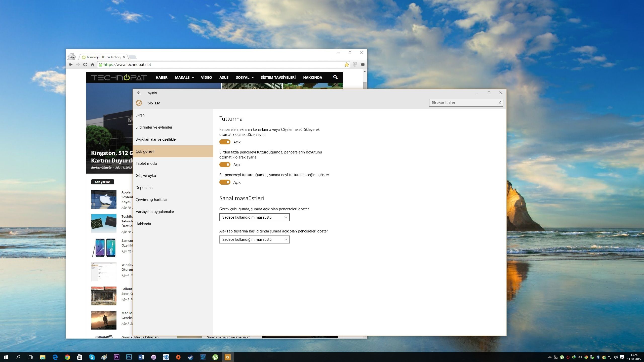Screen dimensions: 644x362
Task: Click the Bir ayar bulun search field
Action: click(x=463, y=103)
